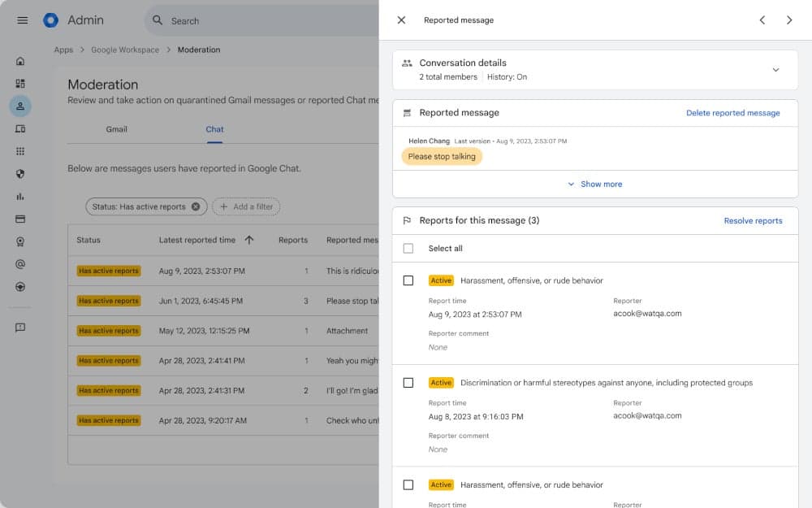Switch to the Gmail tab
The image size is (812, 508).
[x=116, y=128]
